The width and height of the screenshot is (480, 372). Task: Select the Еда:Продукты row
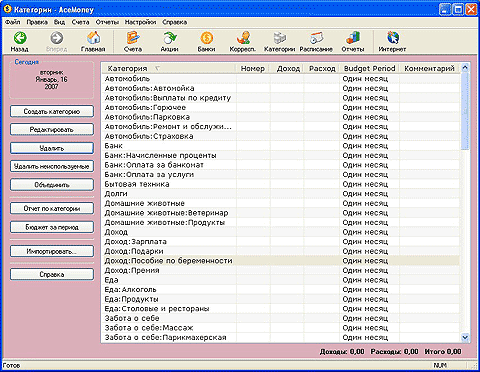(281, 299)
